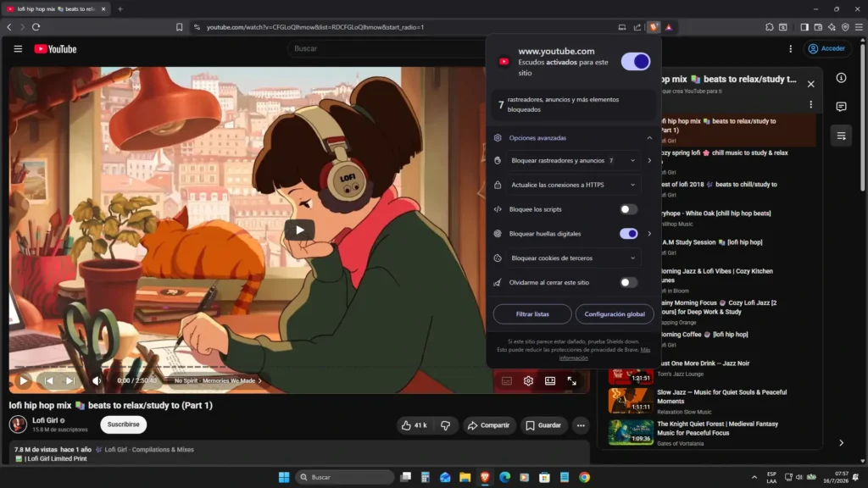Viewport: 868px width, 488px height.
Task: Switch player to theater mode
Action: tap(549, 380)
